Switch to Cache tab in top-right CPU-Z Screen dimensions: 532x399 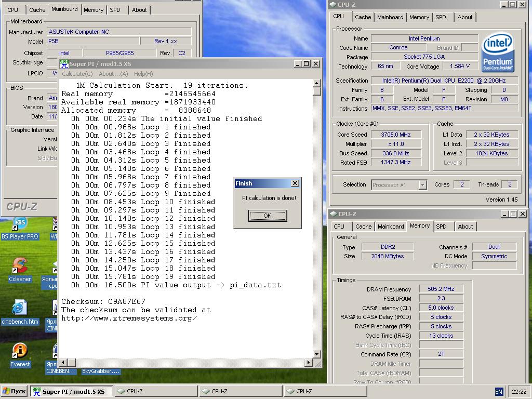[363, 17]
